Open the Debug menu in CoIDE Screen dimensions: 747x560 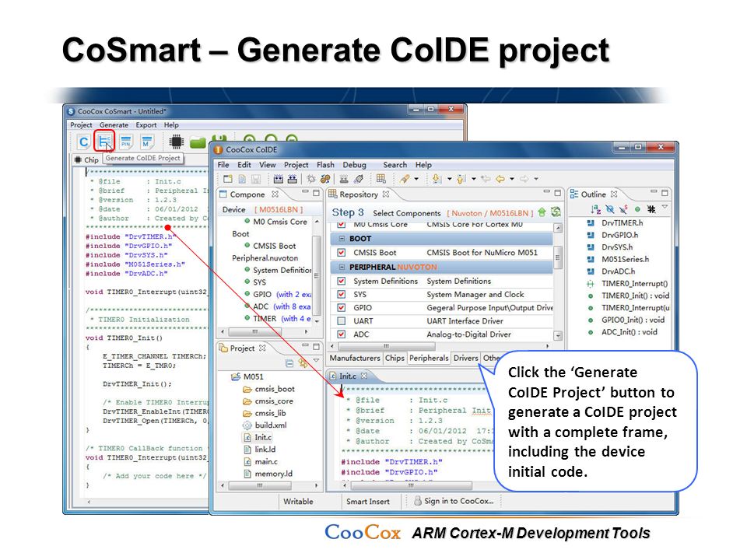click(x=355, y=165)
